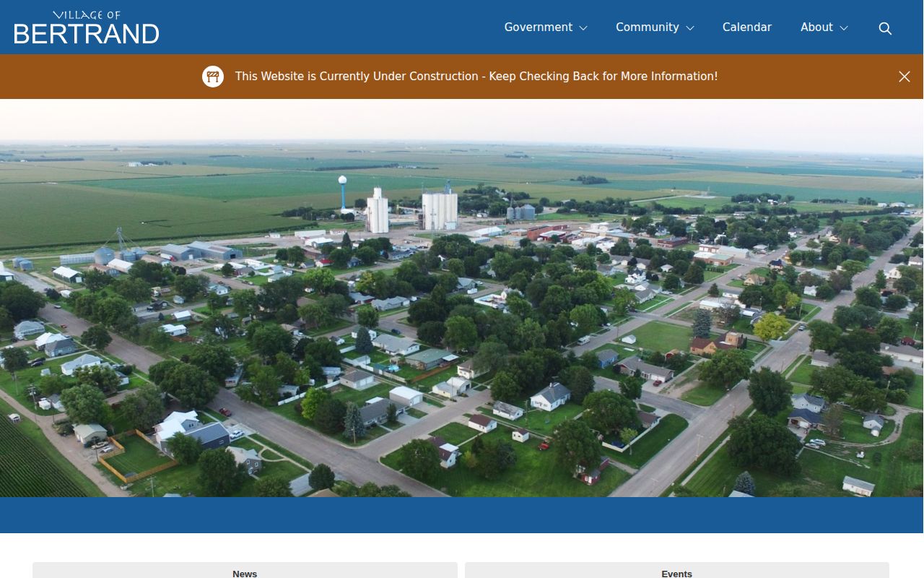Open the Calendar page

[747, 27]
